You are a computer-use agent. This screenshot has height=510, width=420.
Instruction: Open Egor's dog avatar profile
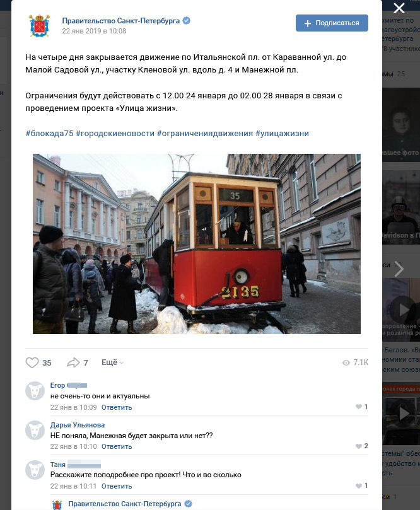pyautogui.click(x=35, y=391)
